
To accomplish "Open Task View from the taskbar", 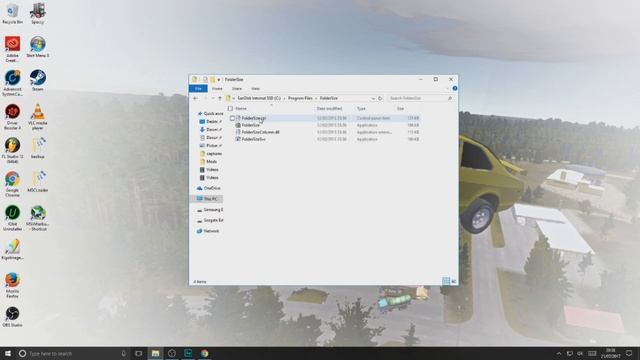I will tap(139, 353).
